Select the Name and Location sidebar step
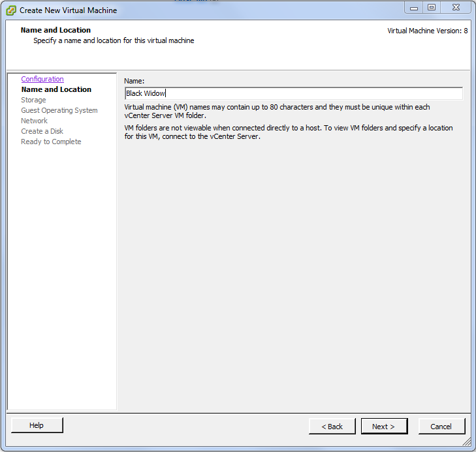The width and height of the screenshot is (476, 452). [x=56, y=89]
